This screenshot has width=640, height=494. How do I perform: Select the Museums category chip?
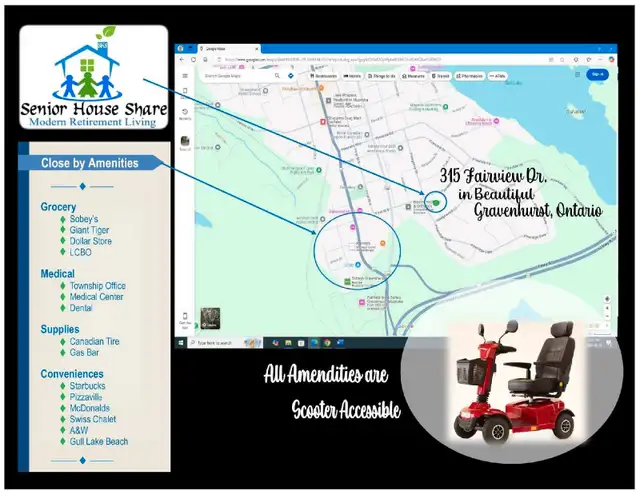(x=413, y=76)
